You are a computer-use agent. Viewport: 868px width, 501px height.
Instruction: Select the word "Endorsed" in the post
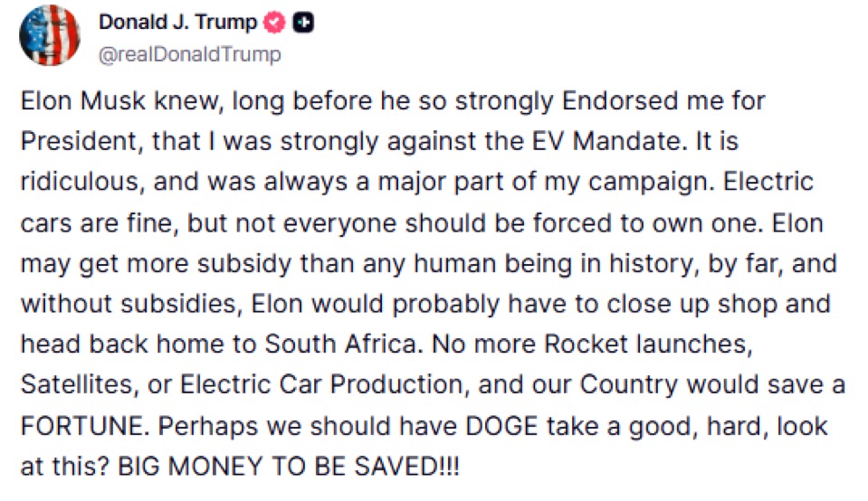click(x=620, y=101)
